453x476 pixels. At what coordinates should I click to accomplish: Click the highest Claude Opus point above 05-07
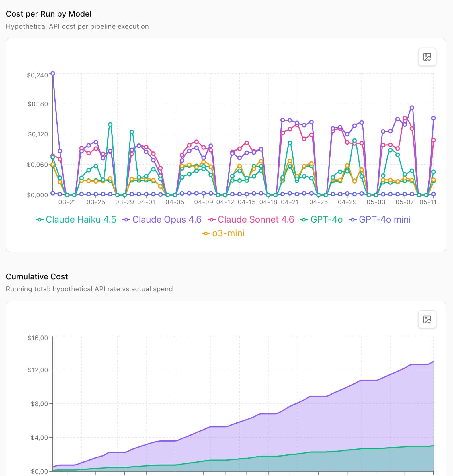[412, 108]
